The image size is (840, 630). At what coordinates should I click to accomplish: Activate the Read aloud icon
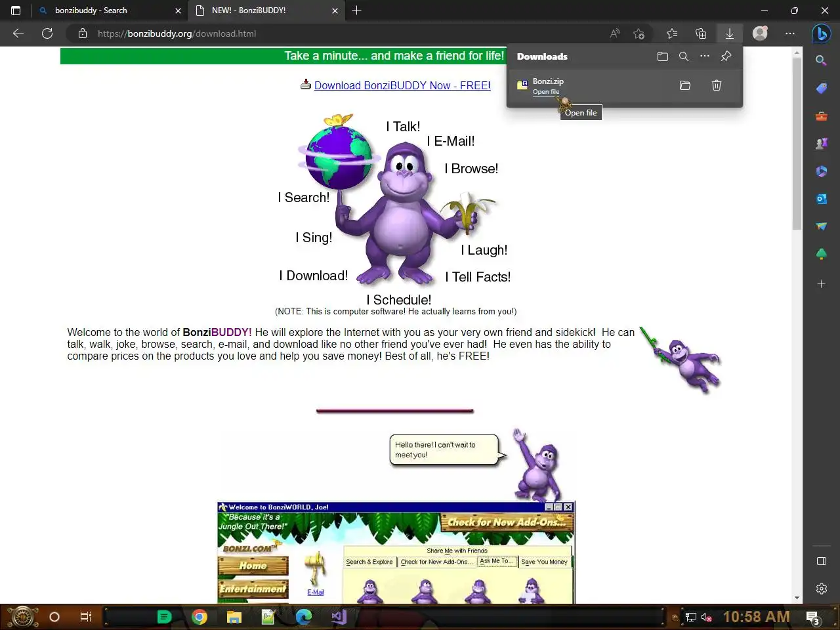coord(615,33)
